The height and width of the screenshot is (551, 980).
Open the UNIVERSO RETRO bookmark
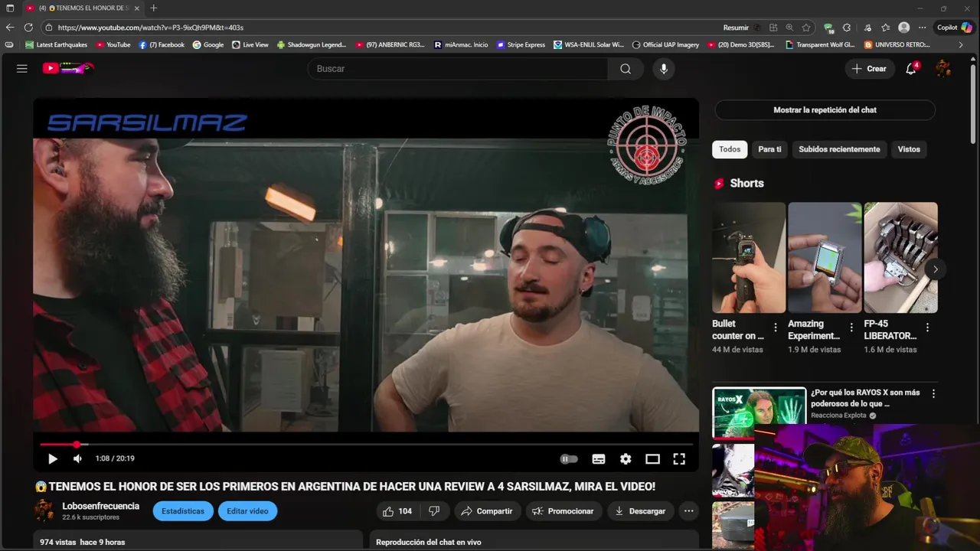pos(897,45)
